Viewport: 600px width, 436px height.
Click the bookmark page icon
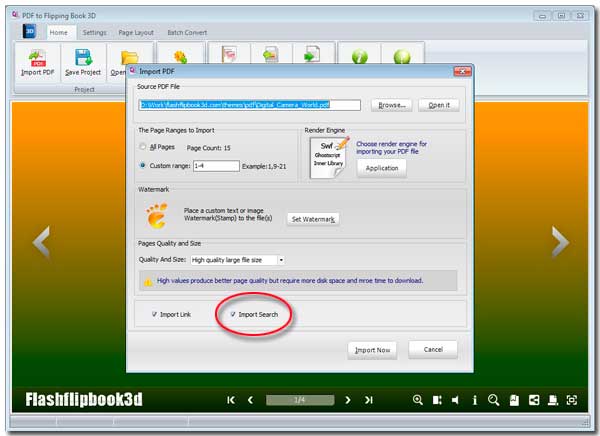click(x=514, y=400)
